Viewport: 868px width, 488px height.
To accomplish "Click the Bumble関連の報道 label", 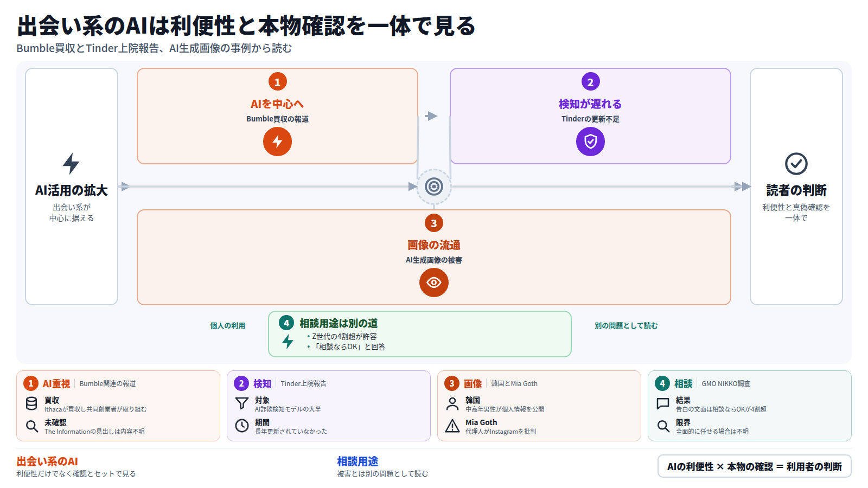I will point(107,383).
